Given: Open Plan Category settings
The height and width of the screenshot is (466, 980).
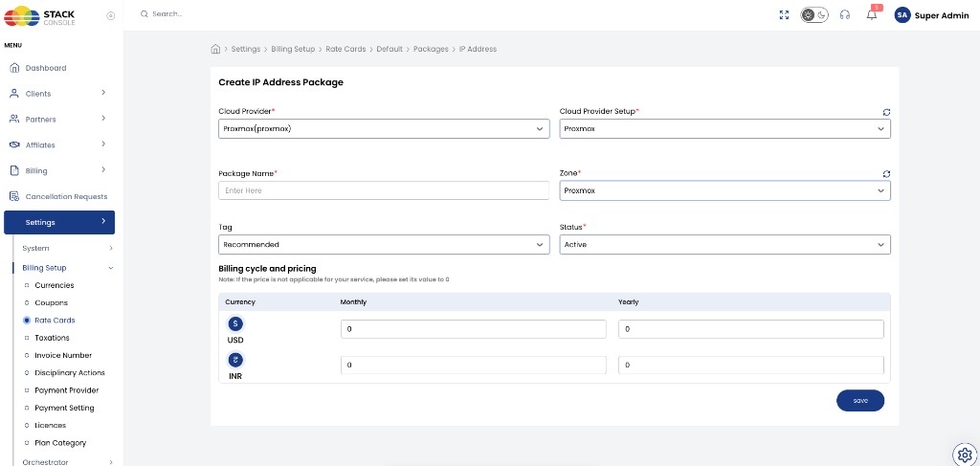Looking at the screenshot, I should 60,443.
